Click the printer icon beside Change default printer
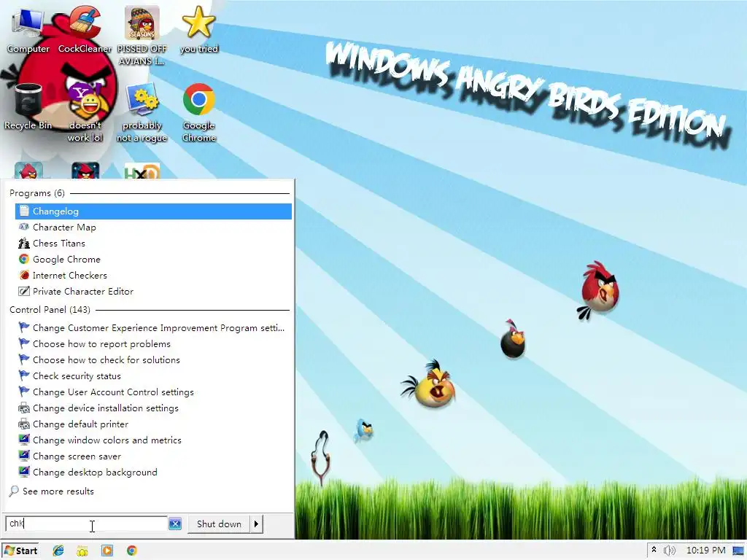Viewport: 747px width, 560px height. 24,424
